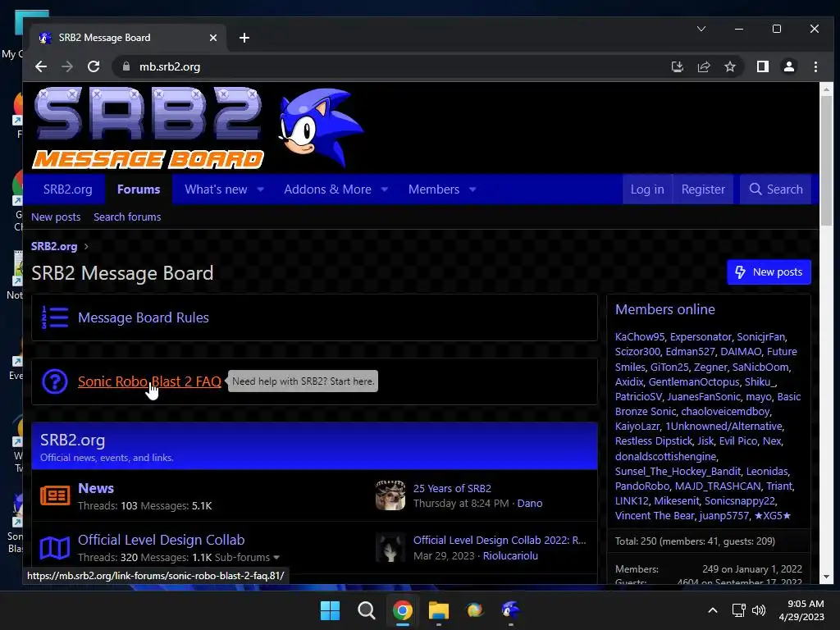Open the tab search chevron
840x630 pixels.
(701, 29)
